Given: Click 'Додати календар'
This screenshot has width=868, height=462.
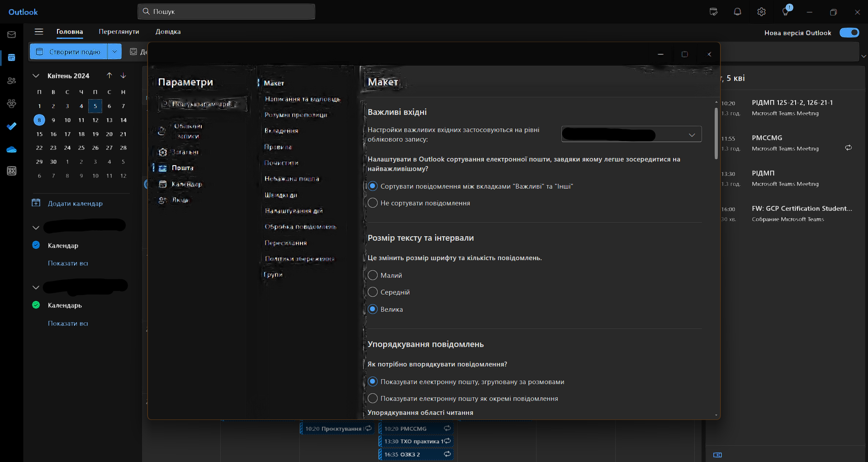Looking at the screenshot, I should pyautogui.click(x=75, y=203).
